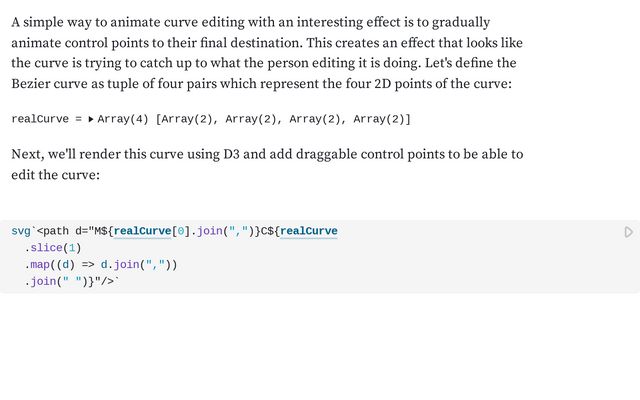Click the realCurve variable name in the output
The height and width of the screenshot is (400, 640).
(x=40, y=119)
